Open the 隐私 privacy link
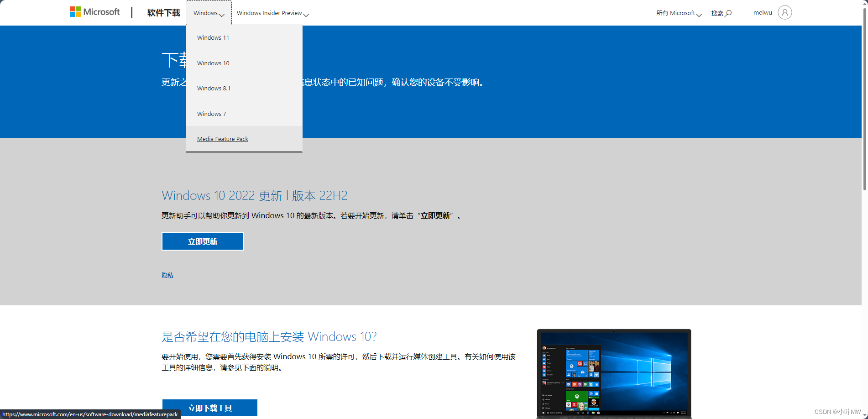The height and width of the screenshot is (419, 868). (x=167, y=275)
